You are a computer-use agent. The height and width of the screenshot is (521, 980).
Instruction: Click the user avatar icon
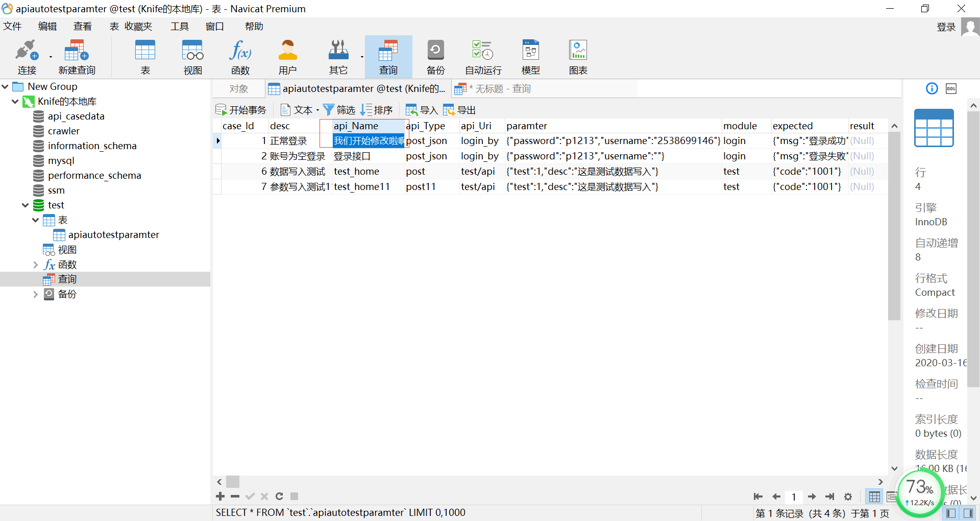pyautogui.click(x=970, y=27)
